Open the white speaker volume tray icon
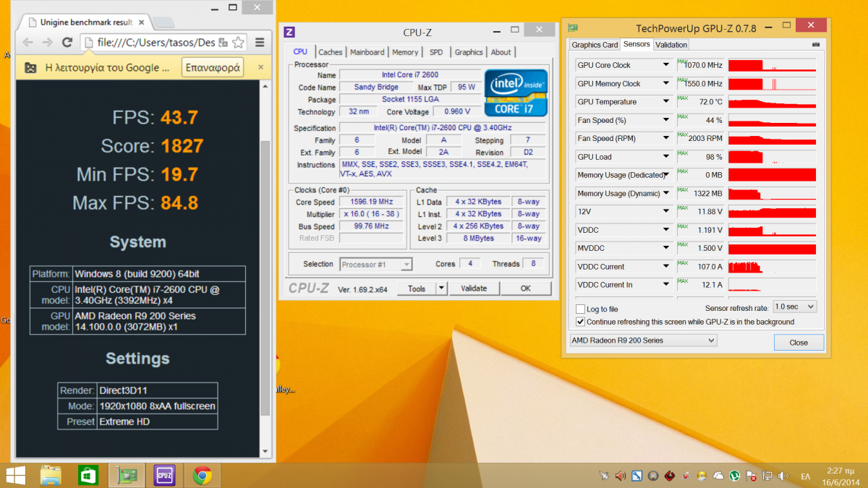The height and width of the screenshot is (488, 868). (783, 476)
